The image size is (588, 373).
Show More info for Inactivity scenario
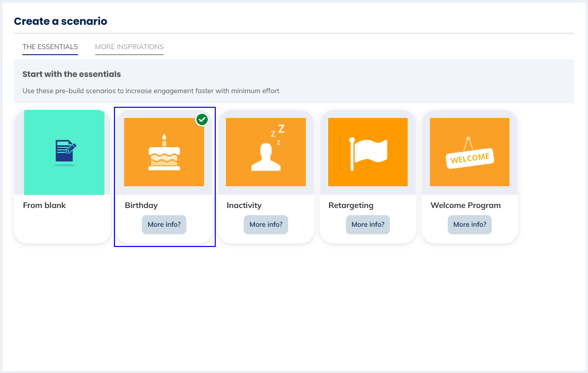(266, 225)
